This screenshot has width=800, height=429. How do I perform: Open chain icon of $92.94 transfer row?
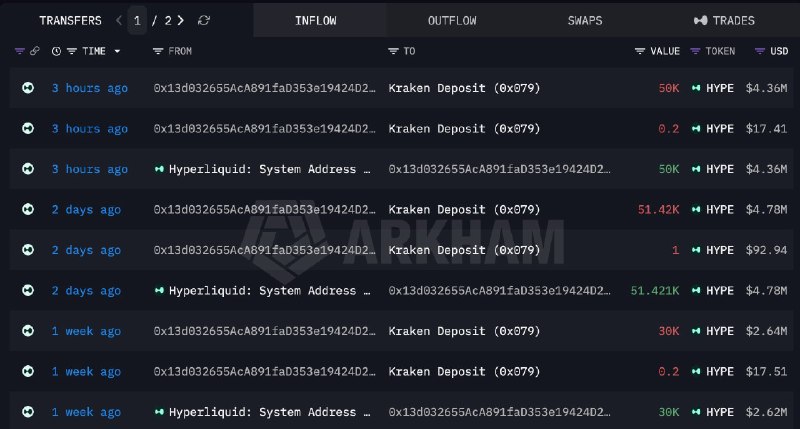(28, 249)
